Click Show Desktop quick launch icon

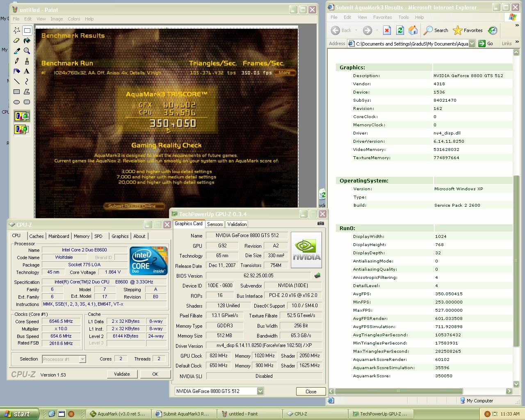click(62, 414)
